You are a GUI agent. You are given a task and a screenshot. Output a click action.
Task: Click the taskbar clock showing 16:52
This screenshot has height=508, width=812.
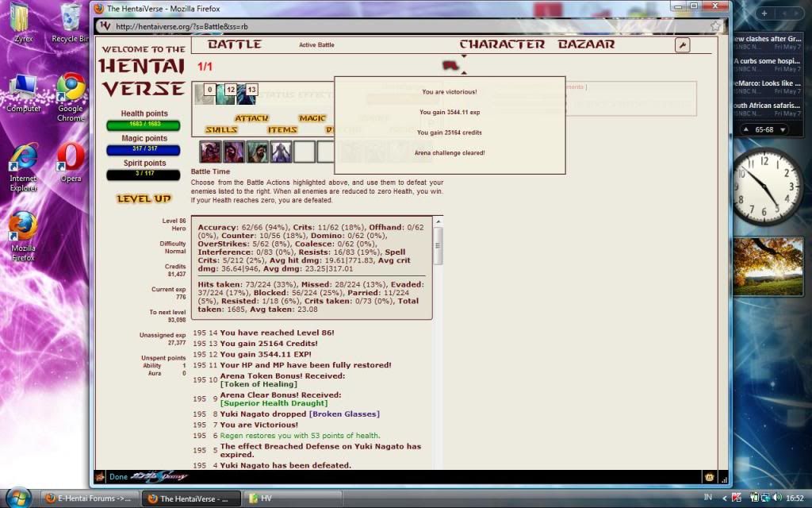click(x=795, y=498)
